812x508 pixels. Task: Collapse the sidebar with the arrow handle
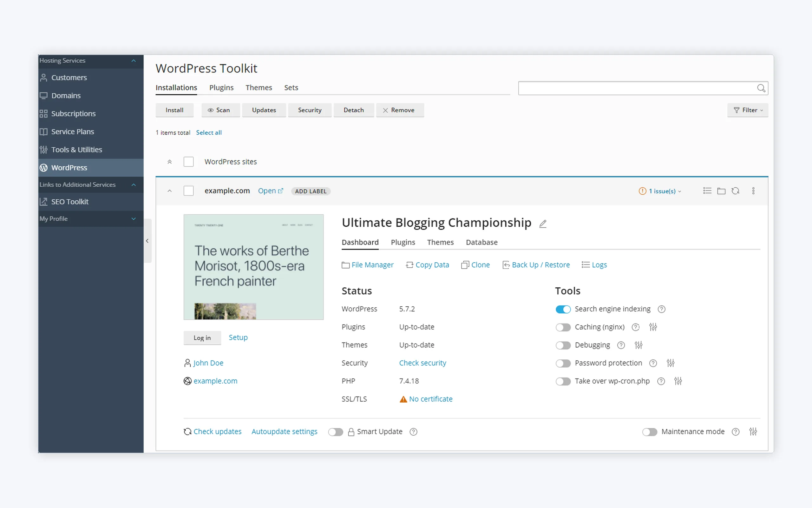[147, 241]
